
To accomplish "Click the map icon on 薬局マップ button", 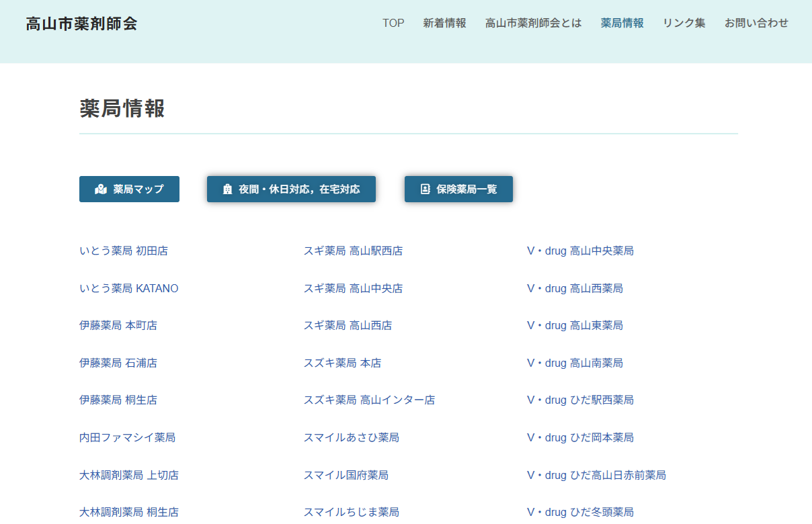I will 101,189.
